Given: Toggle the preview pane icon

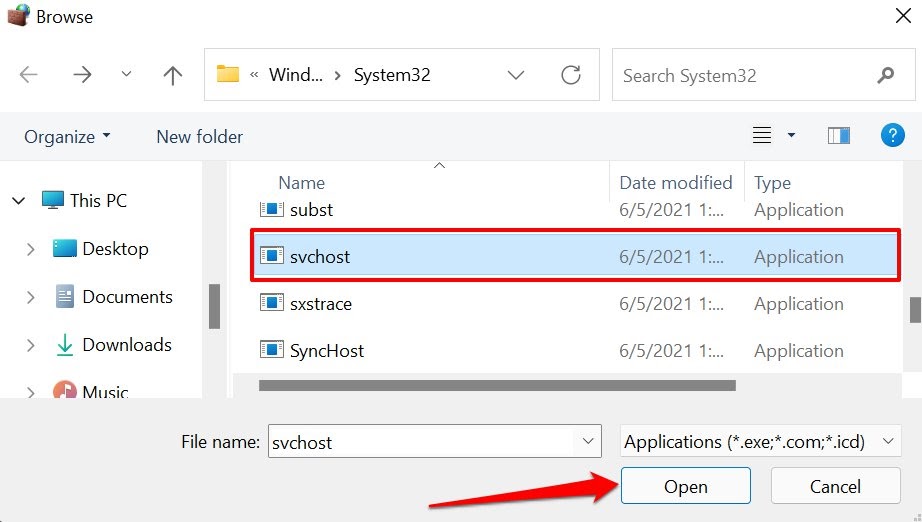Looking at the screenshot, I should 839,136.
